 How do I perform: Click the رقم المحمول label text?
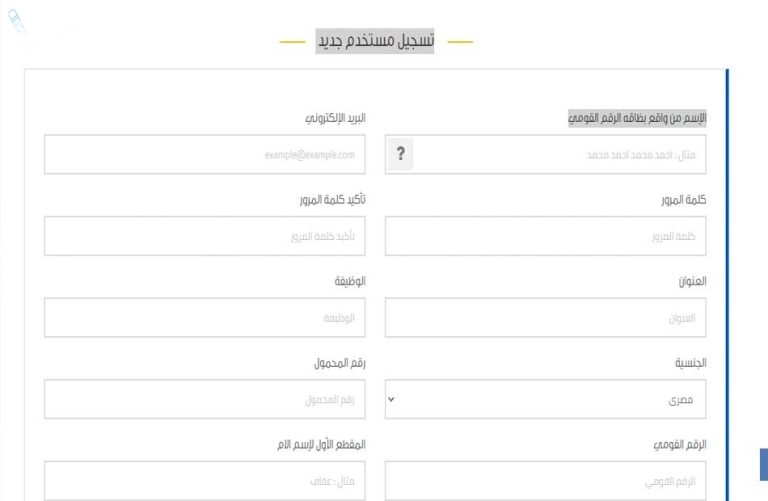(339, 363)
